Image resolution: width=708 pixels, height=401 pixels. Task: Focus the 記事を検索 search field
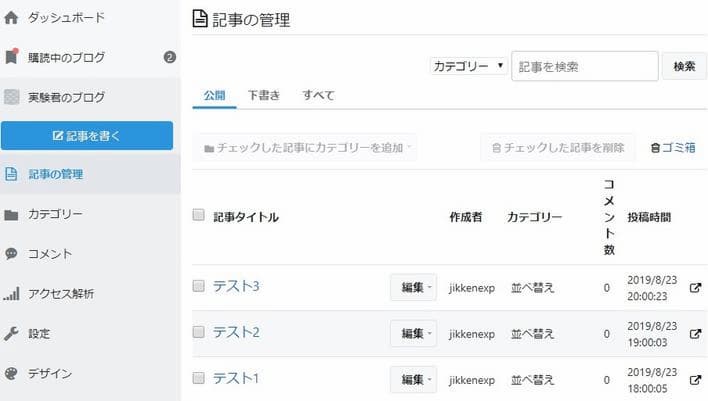pos(585,66)
